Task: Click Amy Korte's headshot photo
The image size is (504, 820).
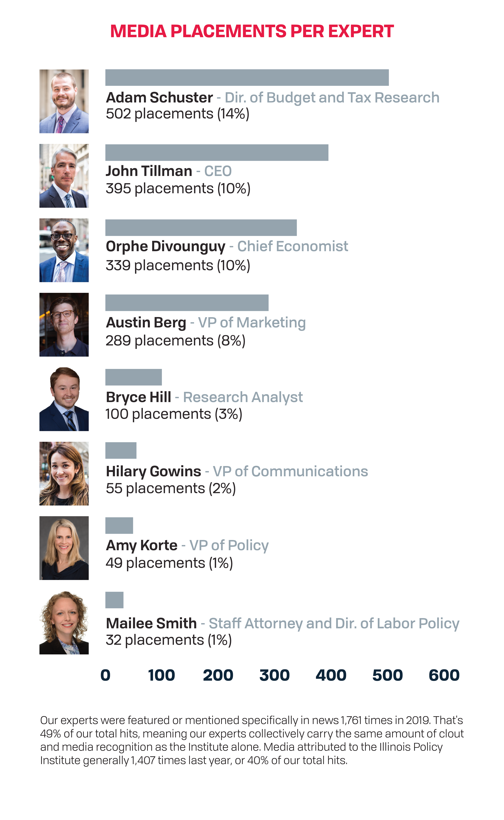Action: pyautogui.click(x=64, y=548)
